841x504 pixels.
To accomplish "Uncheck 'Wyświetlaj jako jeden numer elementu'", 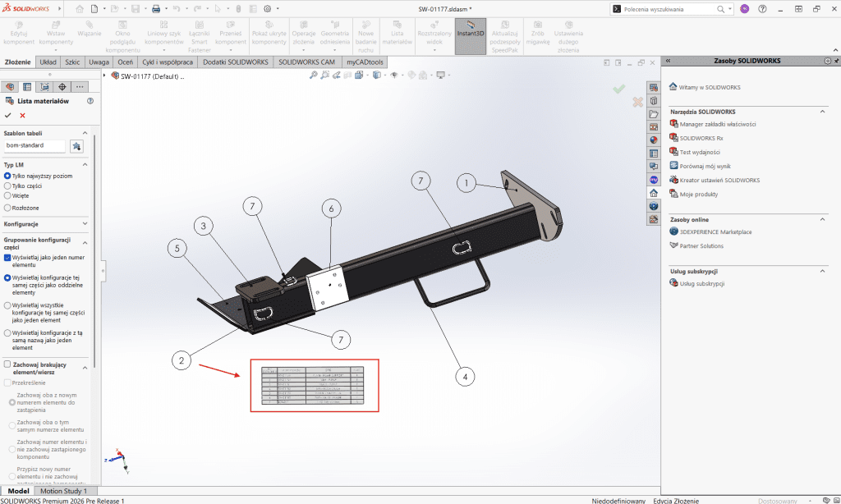I will [x=8, y=257].
